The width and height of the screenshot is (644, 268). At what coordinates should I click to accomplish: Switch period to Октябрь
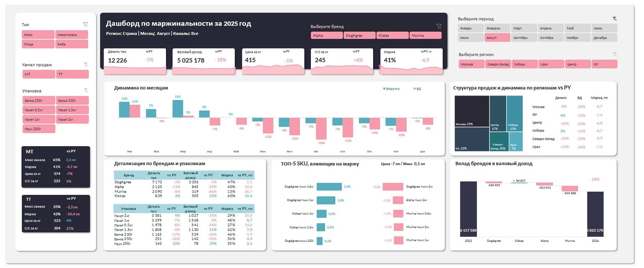pos(551,38)
